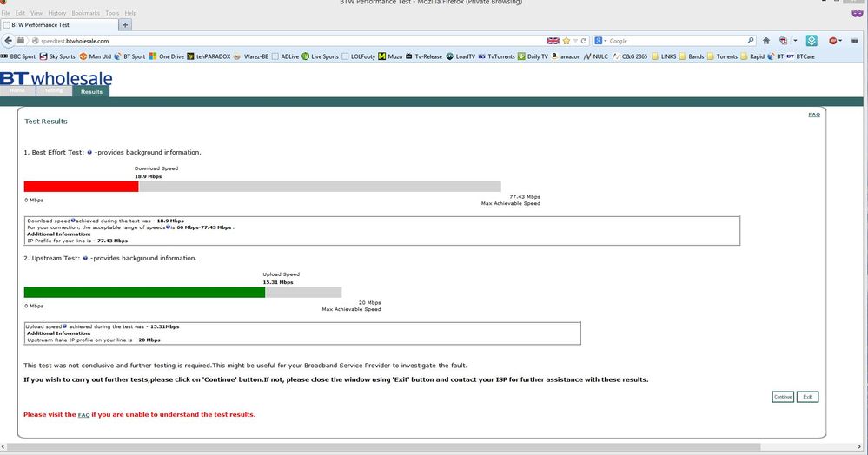Open the tehPARADOX bookmark
The image size is (868, 455).
click(209, 56)
